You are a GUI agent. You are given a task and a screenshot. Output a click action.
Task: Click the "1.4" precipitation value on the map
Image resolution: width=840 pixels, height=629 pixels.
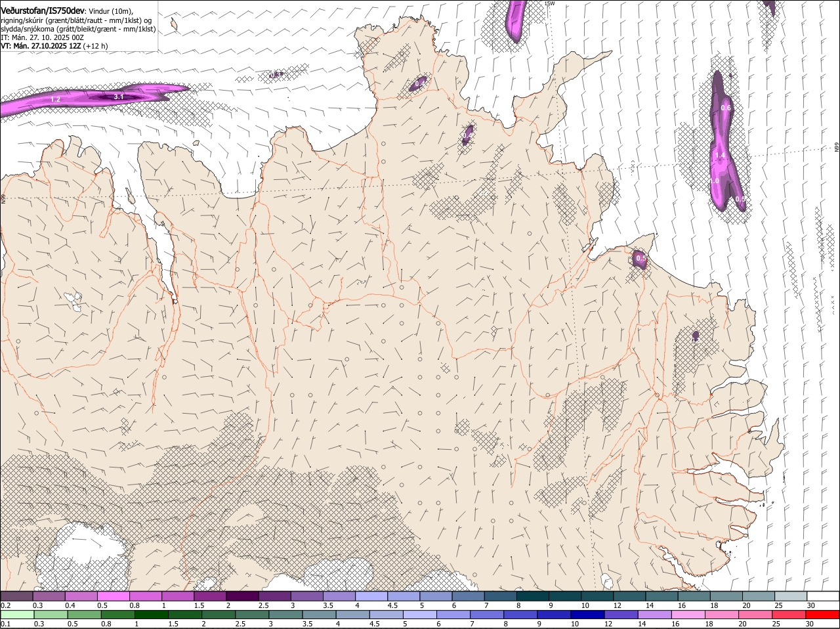pos(720,156)
